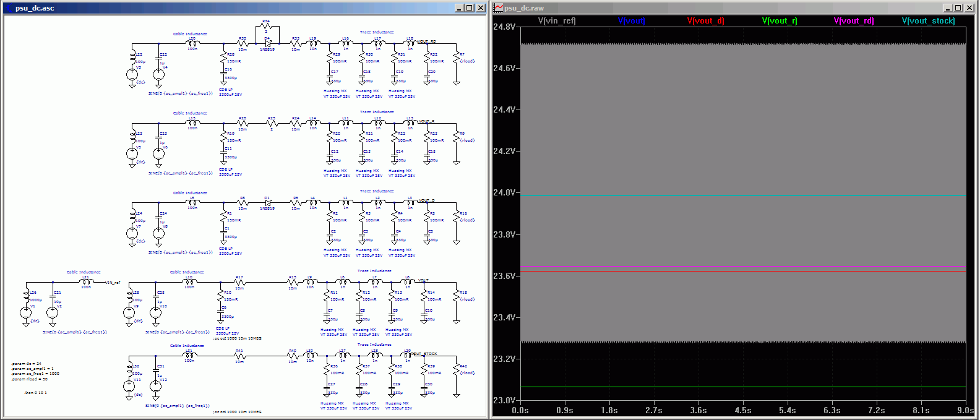Image resolution: width=980 pixels, height=420 pixels.
Task: Select voltage source V2 in reference circuit
Action: point(53,313)
